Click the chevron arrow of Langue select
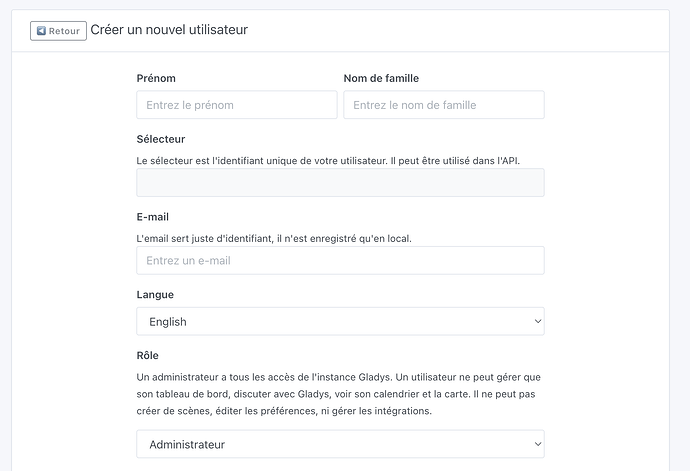 click(537, 321)
